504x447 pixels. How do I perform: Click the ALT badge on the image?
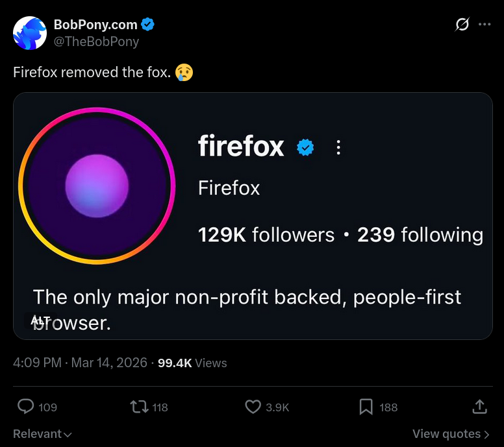point(40,320)
